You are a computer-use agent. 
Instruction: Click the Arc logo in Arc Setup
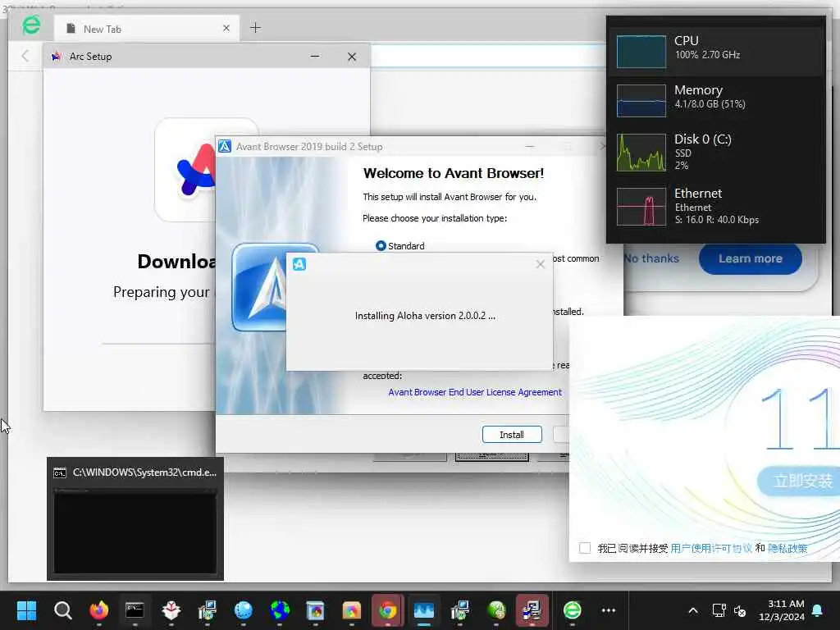(195, 170)
